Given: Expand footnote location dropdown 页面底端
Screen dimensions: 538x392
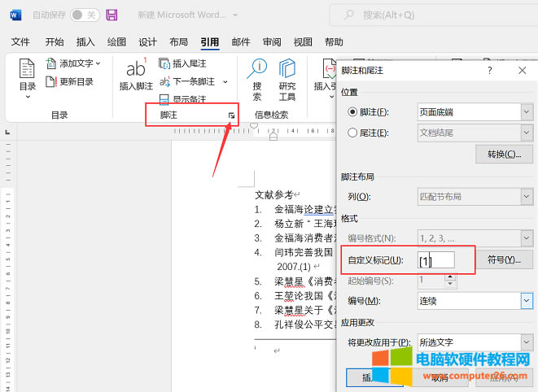Looking at the screenshot, I should (469, 111).
